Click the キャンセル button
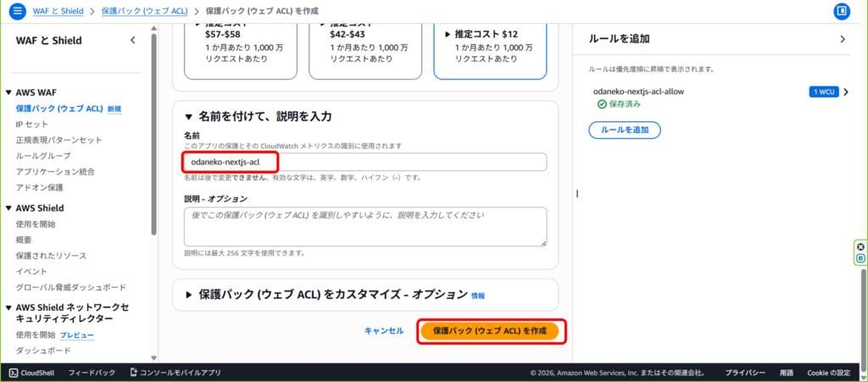Image resolution: width=868 pixels, height=382 pixels. pos(384,330)
